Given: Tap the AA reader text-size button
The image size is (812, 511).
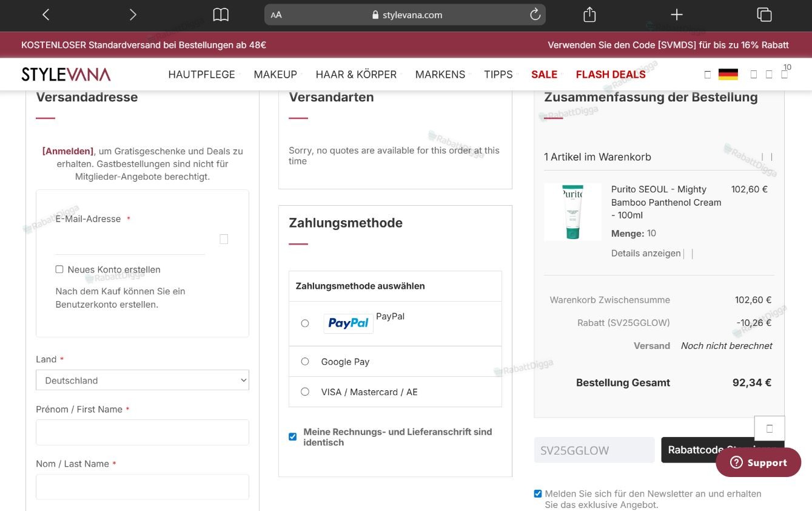Looking at the screenshot, I should click(x=277, y=15).
